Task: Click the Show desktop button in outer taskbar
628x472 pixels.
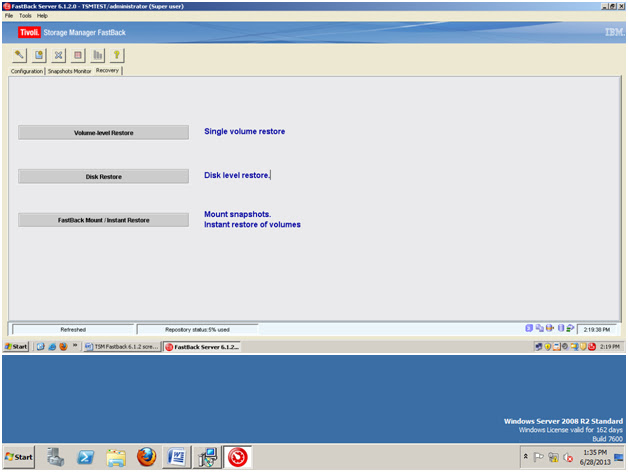Action: 619,457
